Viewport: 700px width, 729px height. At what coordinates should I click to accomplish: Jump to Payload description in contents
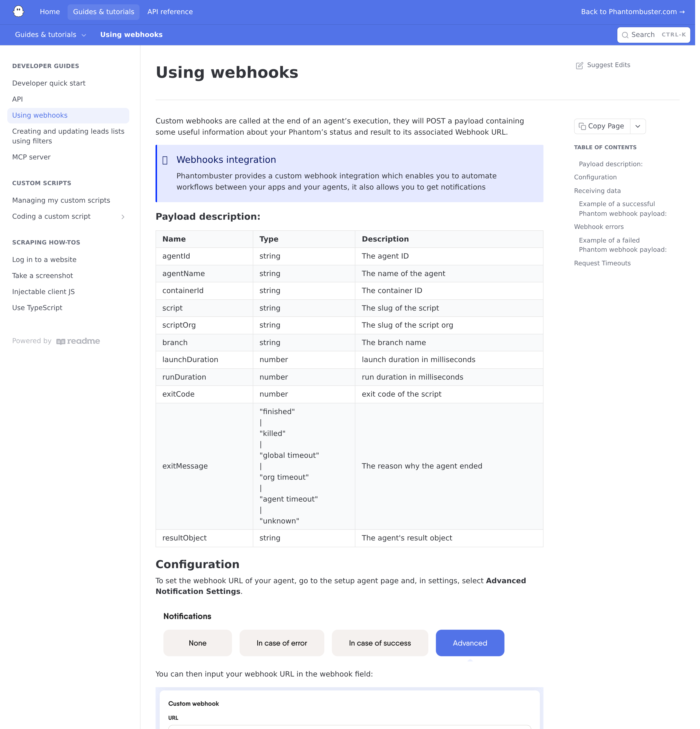[610, 164]
